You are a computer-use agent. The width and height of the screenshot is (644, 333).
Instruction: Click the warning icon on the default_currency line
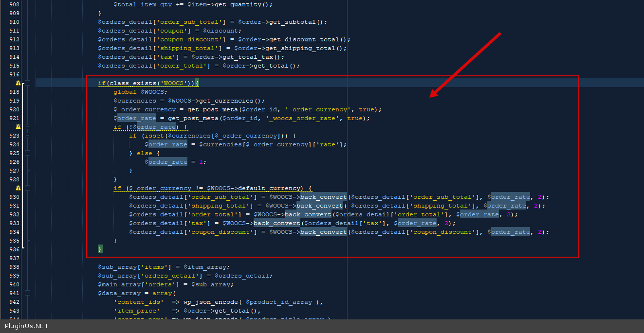[18, 188]
